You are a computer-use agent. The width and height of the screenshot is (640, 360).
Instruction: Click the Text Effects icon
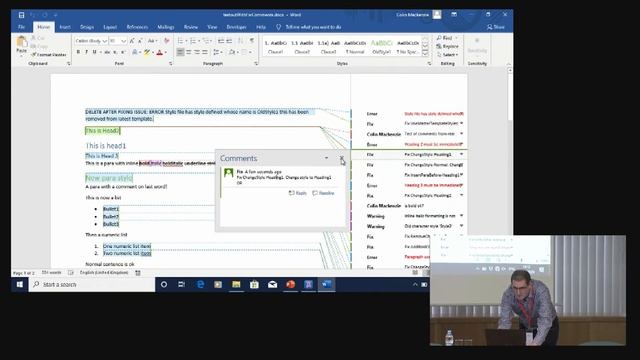(x=135, y=52)
